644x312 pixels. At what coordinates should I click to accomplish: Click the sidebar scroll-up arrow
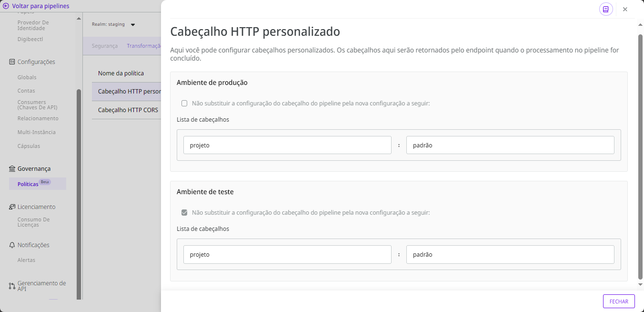tap(79, 19)
